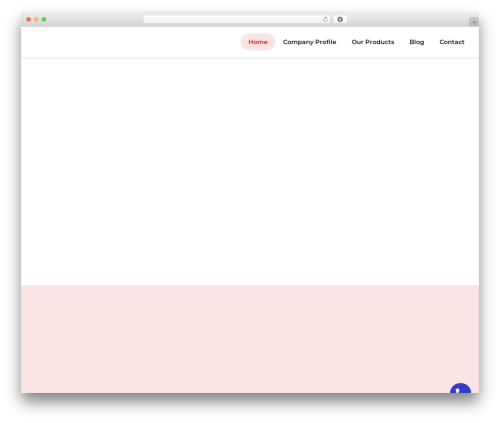
Task: Open the Our Products menu item
Action: [x=373, y=42]
